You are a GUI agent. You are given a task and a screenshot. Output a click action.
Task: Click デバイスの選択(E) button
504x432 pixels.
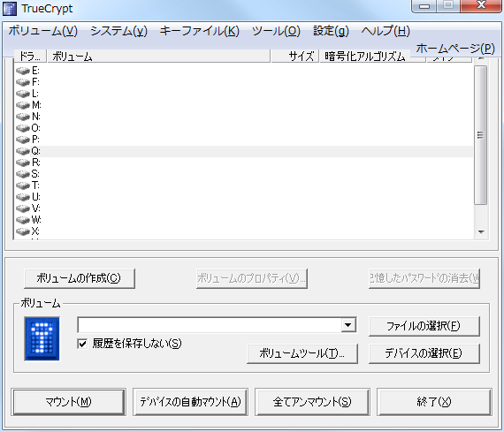[x=424, y=353]
